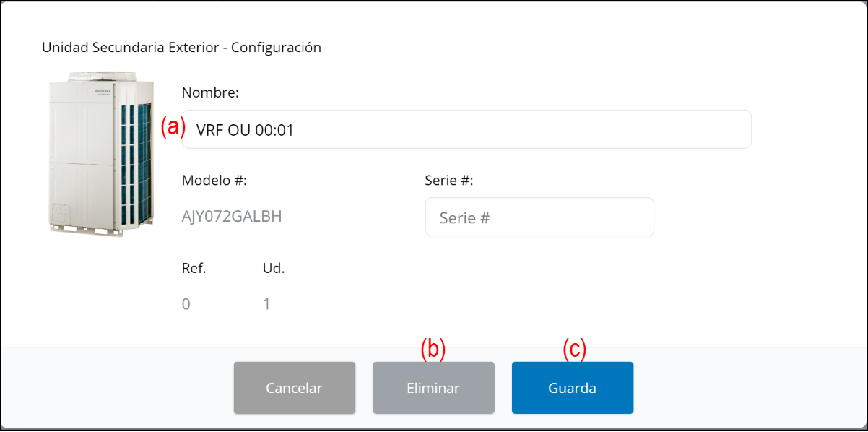This screenshot has width=868, height=432.
Task: Click the Ud. value 1
Action: tap(266, 304)
